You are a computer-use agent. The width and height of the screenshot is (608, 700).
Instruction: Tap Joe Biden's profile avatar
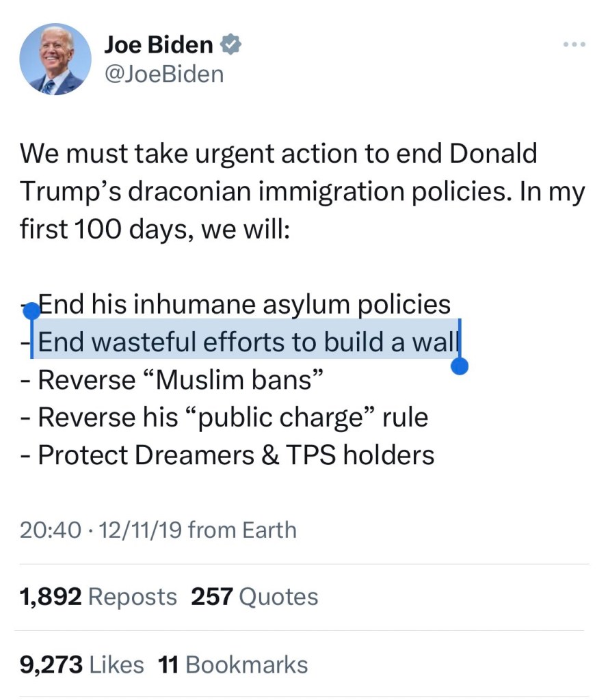(55, 59)
